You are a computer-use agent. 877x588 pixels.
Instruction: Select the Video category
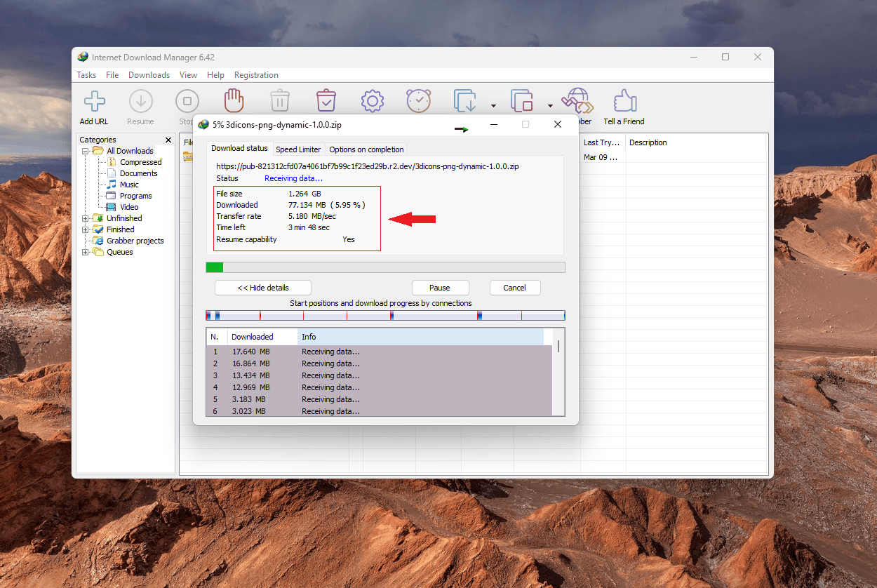(x=128, y=206)
